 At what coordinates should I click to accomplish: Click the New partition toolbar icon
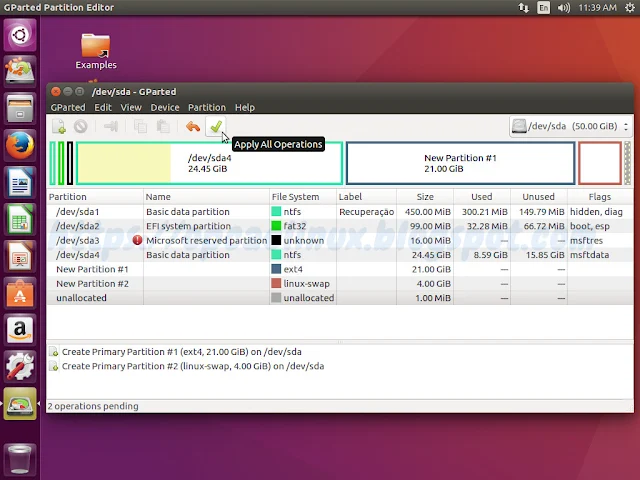[x=59, y=127]
